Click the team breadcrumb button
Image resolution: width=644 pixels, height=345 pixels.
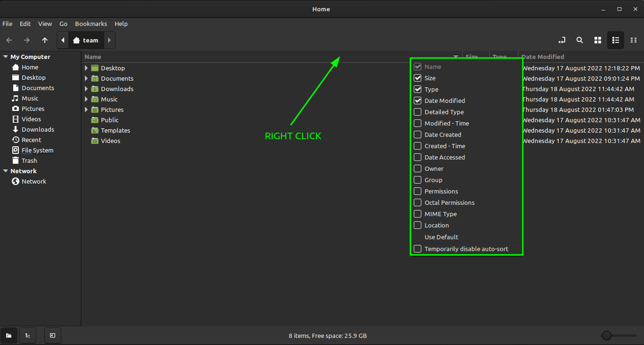click(86, 40)
